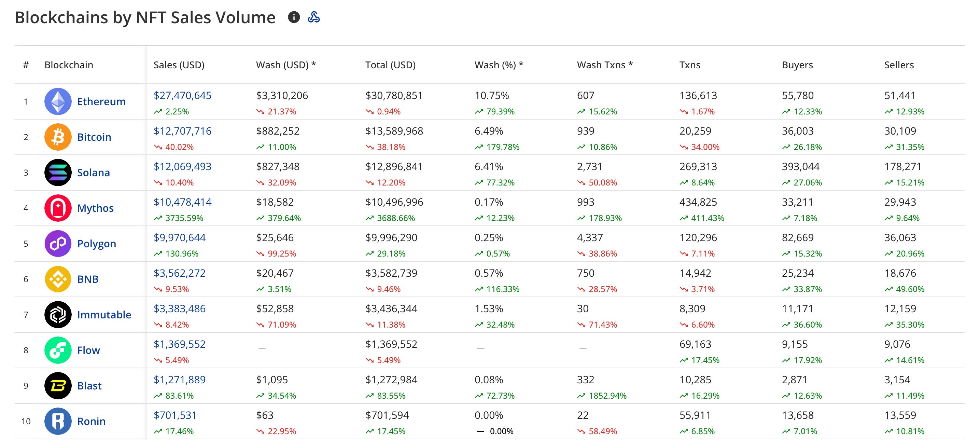Sort by Sales (USD) column header
The width and height of the screenshot is (980, 440).
tap(179, 65)
